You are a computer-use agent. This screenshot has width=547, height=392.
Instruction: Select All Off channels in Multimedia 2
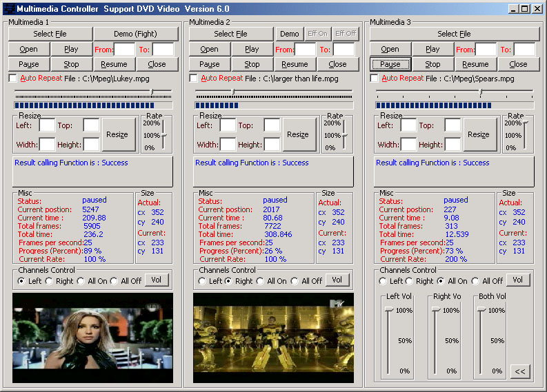point(295,281)
